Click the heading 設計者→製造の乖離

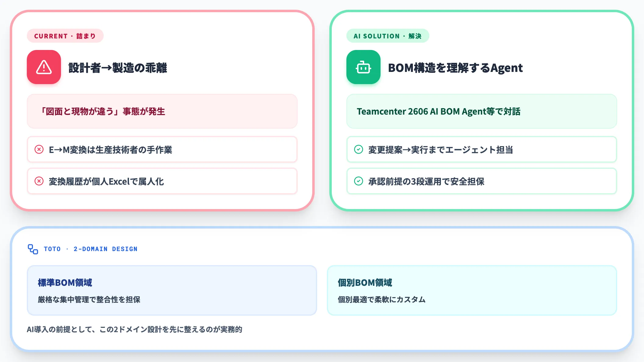[x=118, y=68]
